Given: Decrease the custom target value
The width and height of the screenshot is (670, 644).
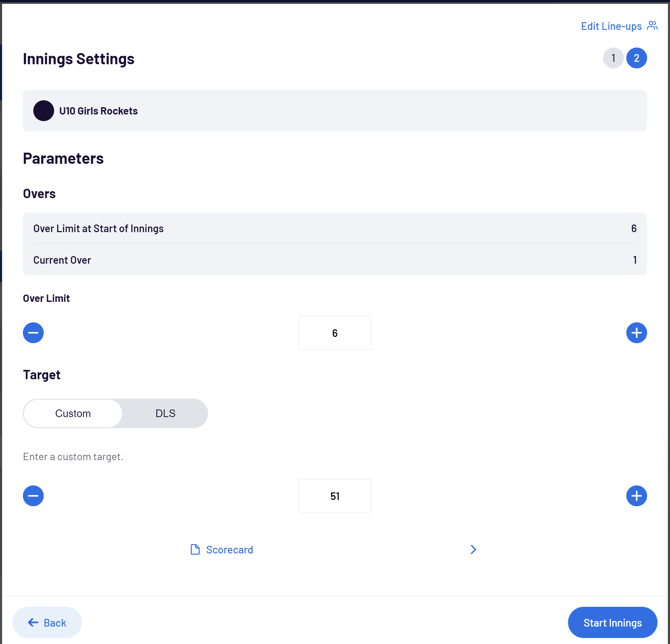Looking at the screenshot, I should tap(33, 496).
